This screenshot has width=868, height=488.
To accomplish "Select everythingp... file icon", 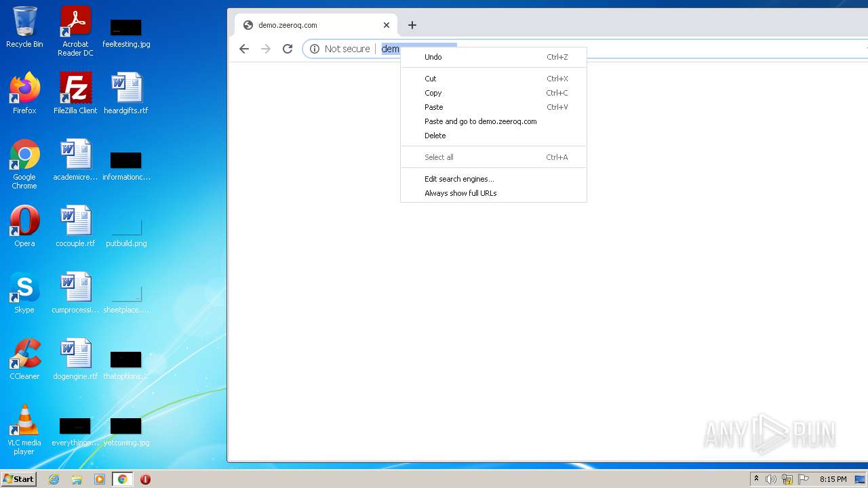I will tap(75, 431).
